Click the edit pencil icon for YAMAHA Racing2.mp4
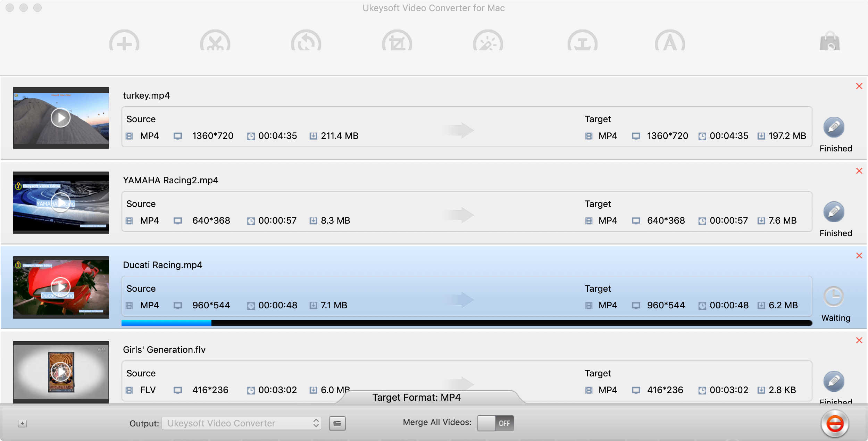This screenshot has width=868, height=441. tap(834, 212)
